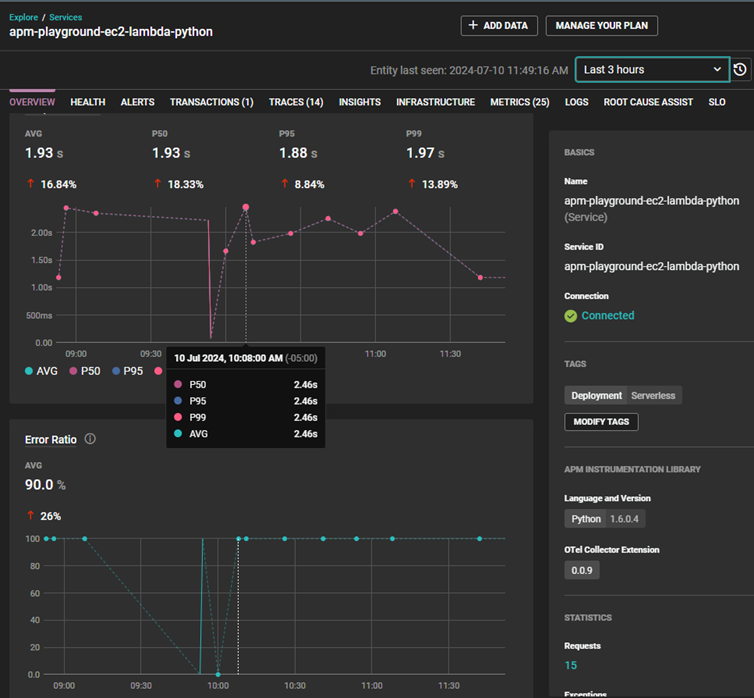
Task: View the METRICS (25) tab
Action: (520, 102)
